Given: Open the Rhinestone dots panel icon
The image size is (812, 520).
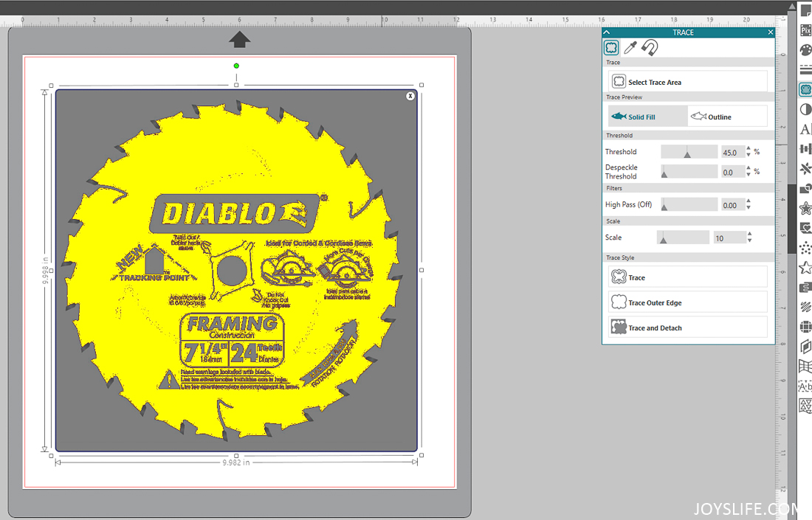Looking at the screenshot, I should tap(806, 248).
